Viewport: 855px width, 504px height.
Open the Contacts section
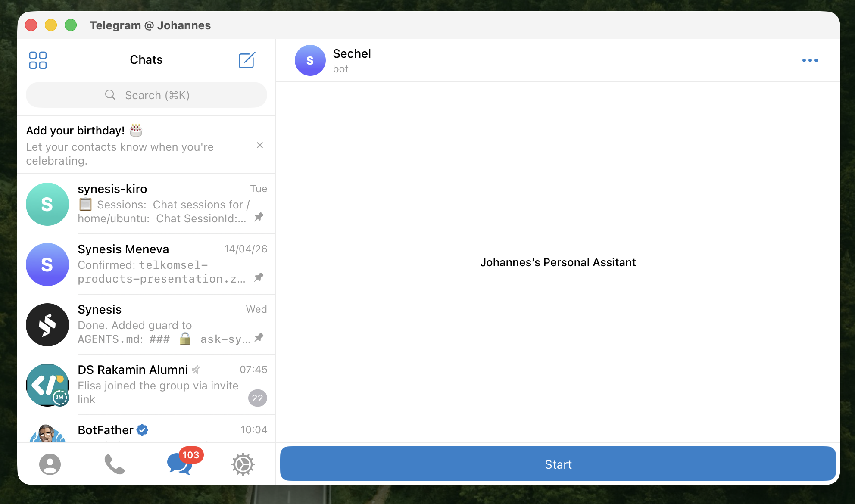[x=49, y=464]
